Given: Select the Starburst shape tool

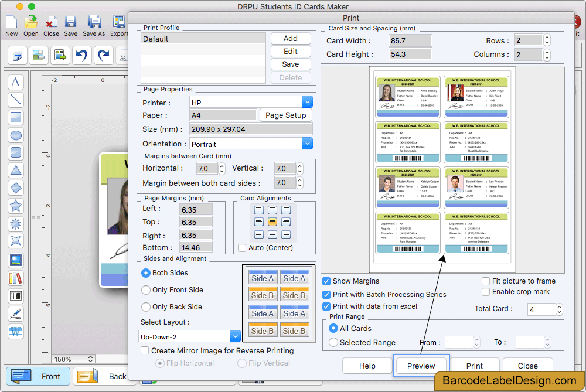Looking at the screenshot, I should pyautogui.click(x=16, y=223).
